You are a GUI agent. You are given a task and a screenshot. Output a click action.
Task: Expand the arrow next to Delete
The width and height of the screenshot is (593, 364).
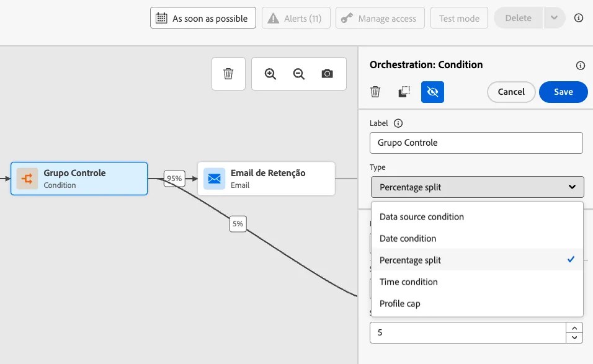coord(555,18)
